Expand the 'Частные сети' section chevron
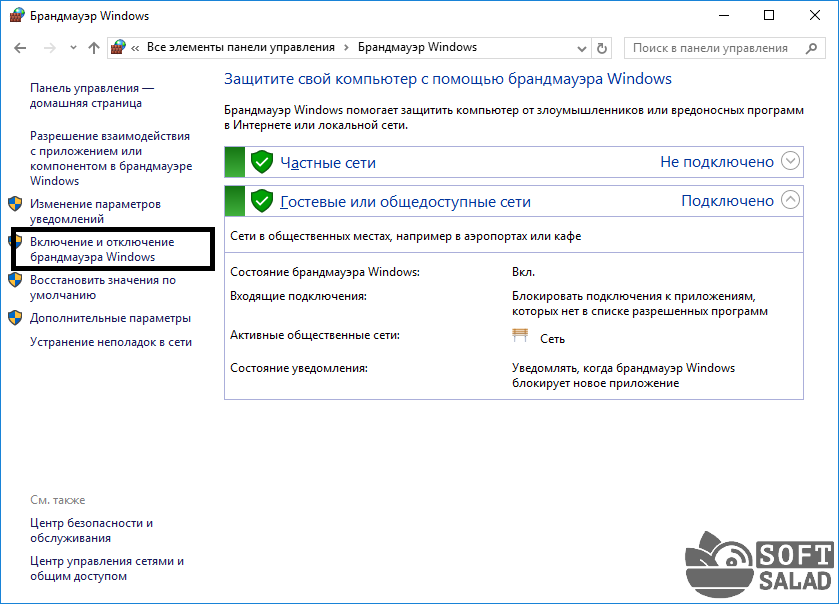Image resolution: width=839 pixels, height=604 pixels. coord(790,161)
